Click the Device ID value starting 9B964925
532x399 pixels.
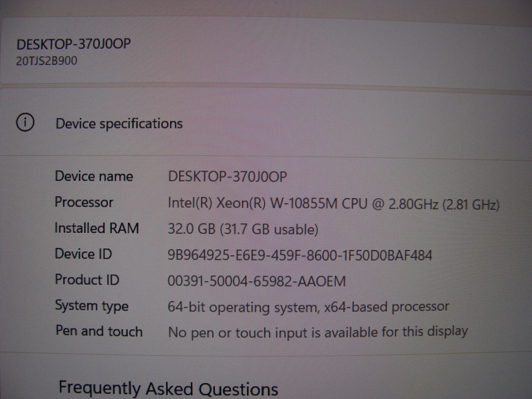(x=300, y=255)
